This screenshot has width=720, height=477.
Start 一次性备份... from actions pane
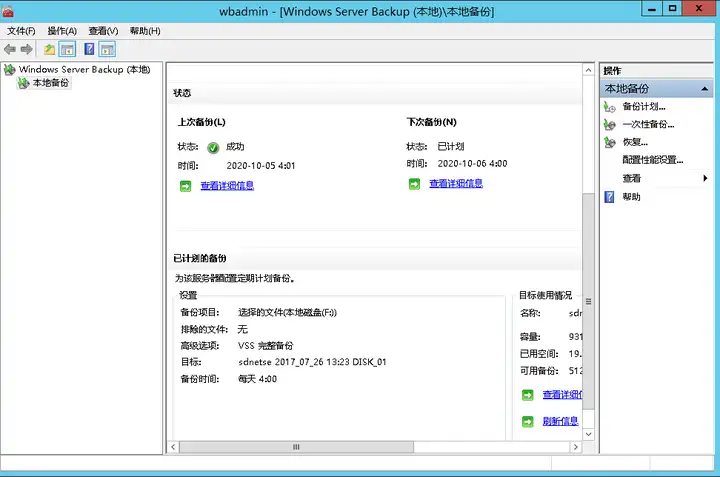(648, 124)
